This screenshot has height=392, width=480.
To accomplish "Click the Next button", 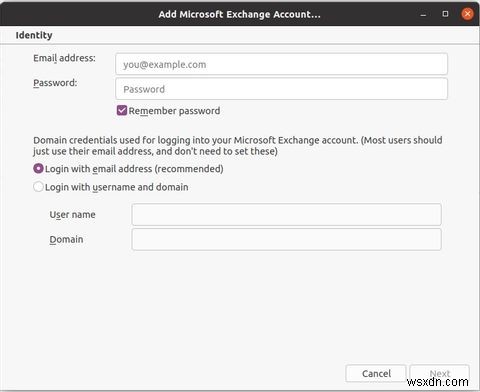I will click(439, 373).
